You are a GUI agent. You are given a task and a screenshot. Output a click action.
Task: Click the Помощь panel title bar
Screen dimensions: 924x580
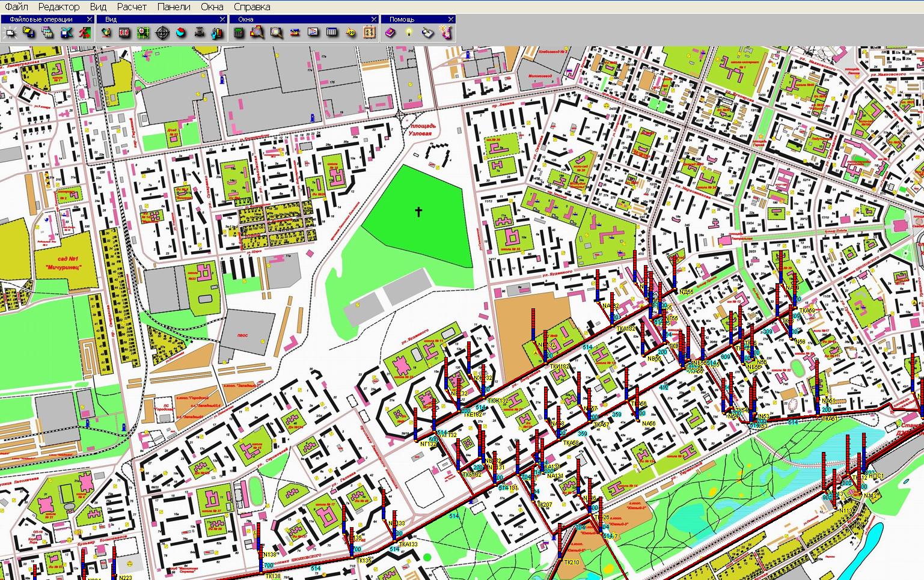pos(418,19)
